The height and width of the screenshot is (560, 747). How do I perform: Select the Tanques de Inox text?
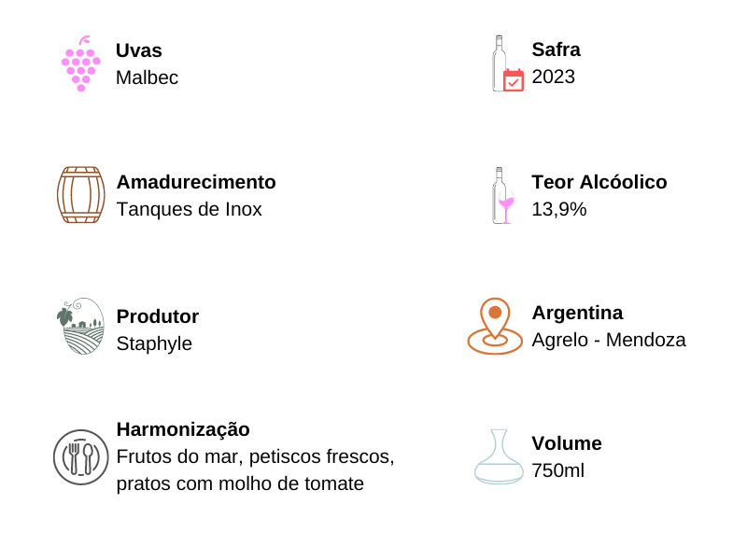[x=190, y=209]
